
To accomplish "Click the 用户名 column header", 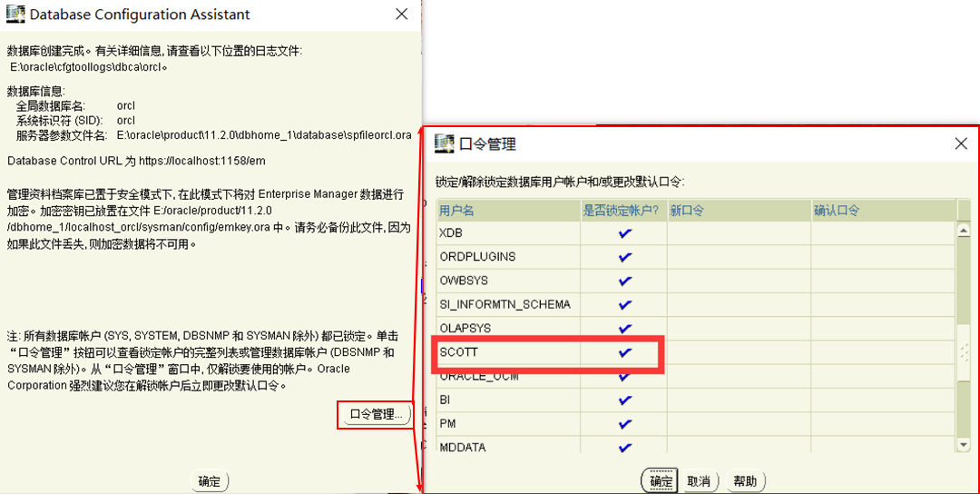I will pyautogui.click(x=506, y=211).
